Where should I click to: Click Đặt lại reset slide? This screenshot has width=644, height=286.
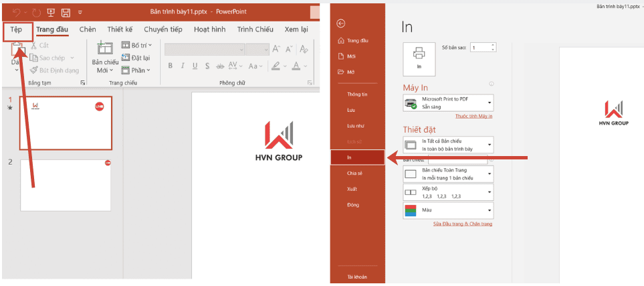click(x=136, y=58)
